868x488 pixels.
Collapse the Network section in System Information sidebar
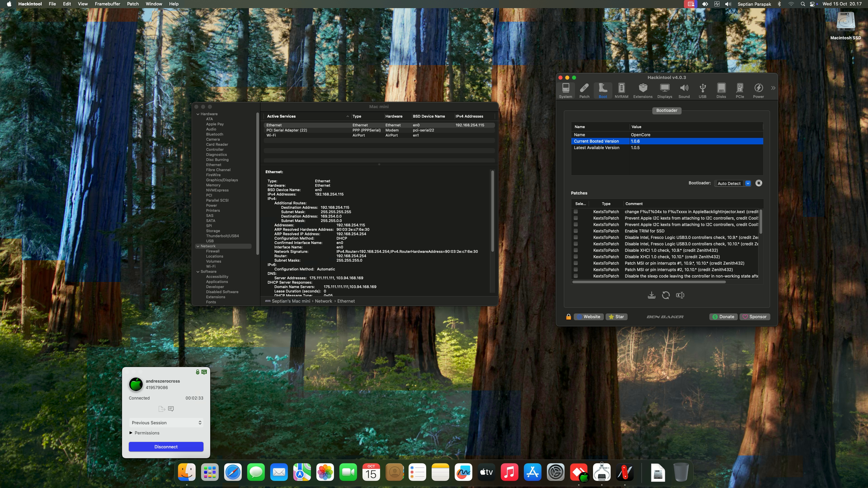click(x=198, y=246)
